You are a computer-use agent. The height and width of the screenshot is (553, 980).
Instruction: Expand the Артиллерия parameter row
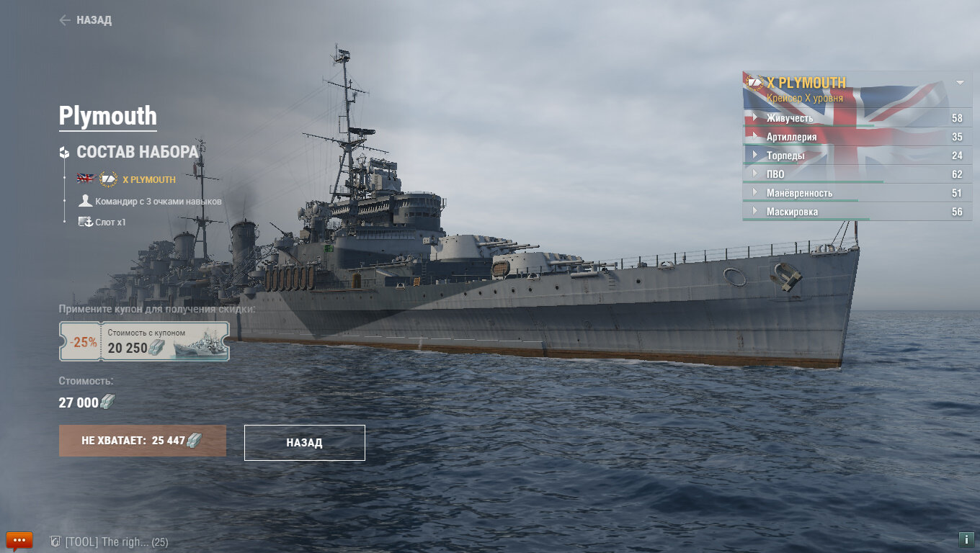857,137
